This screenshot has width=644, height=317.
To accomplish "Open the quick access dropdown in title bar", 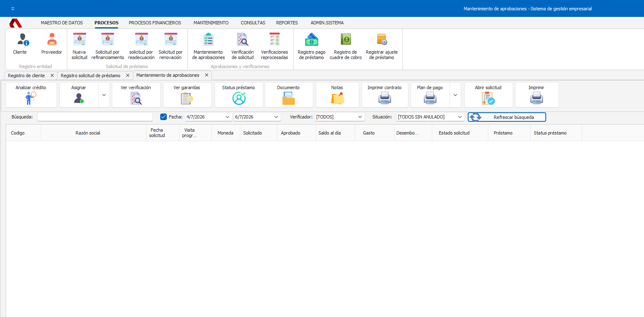I will point(13,9).
